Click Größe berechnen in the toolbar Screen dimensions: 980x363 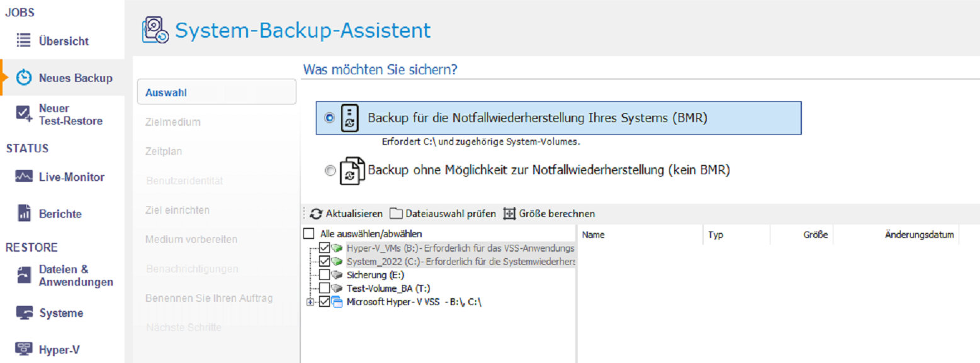tap(549, 214)
